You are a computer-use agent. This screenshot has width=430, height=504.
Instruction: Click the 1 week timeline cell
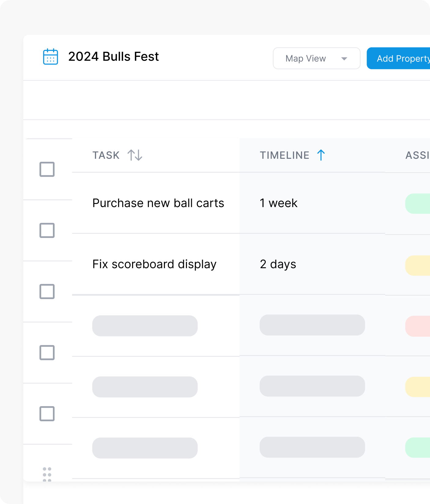click(278, 203)
